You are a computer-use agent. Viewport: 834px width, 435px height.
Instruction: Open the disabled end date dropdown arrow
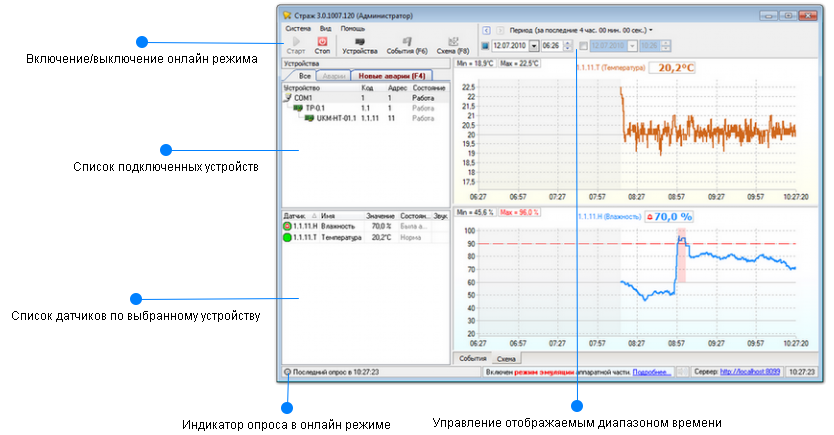point(632,46)
